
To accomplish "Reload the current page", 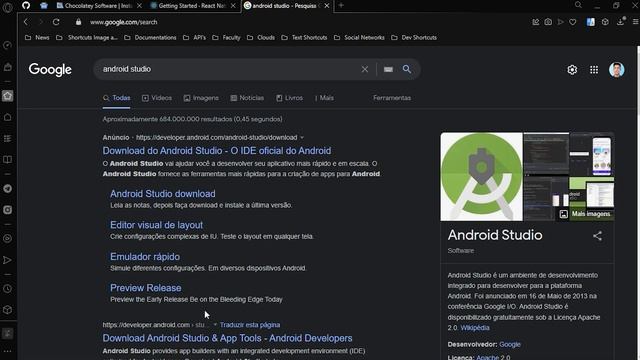I will point(56,22).
